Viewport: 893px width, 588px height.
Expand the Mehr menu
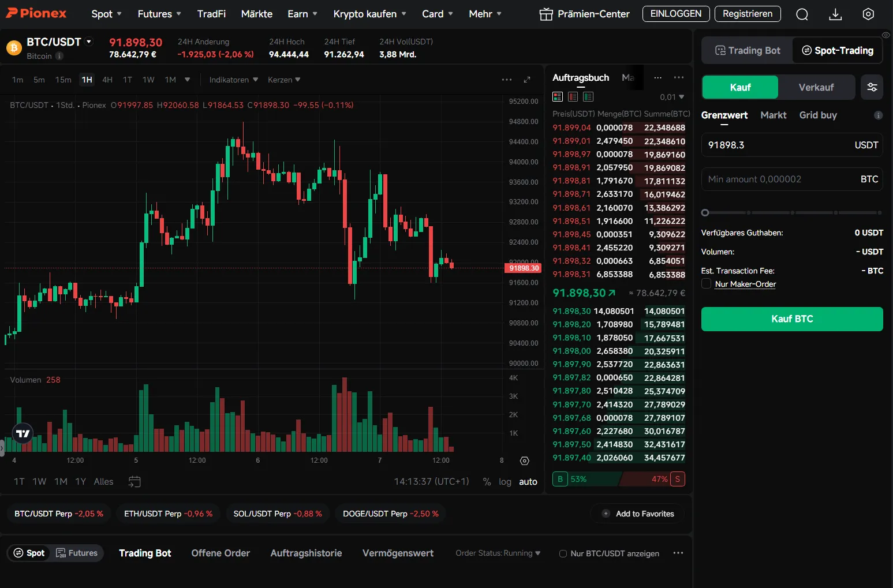pyautogui.click(x=485, y=14)
